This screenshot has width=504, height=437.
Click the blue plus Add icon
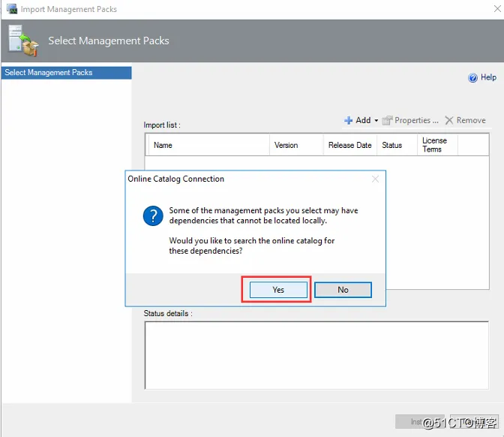pyautogui.click(x=349, y=120)
